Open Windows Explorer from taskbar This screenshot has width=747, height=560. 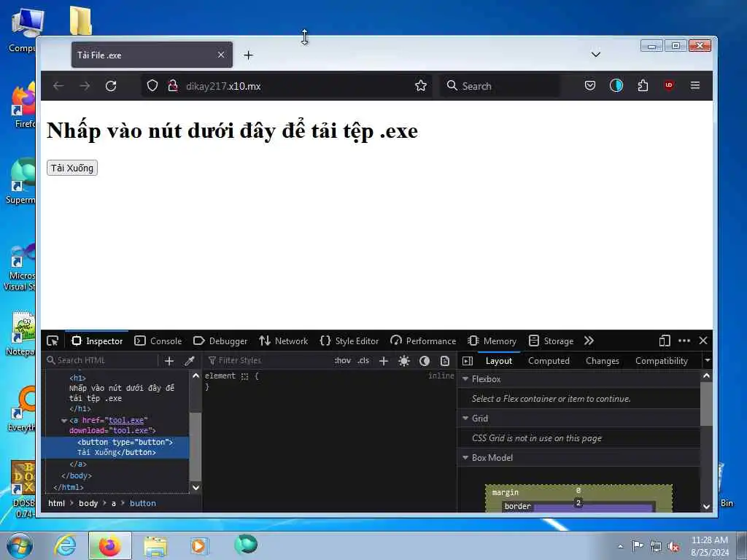[155, 546]
